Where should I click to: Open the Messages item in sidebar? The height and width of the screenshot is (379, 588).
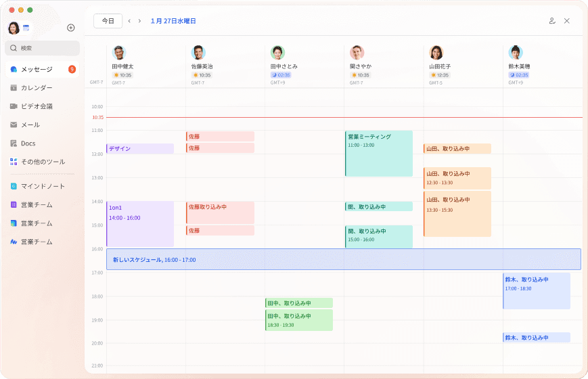pos(42,70)
